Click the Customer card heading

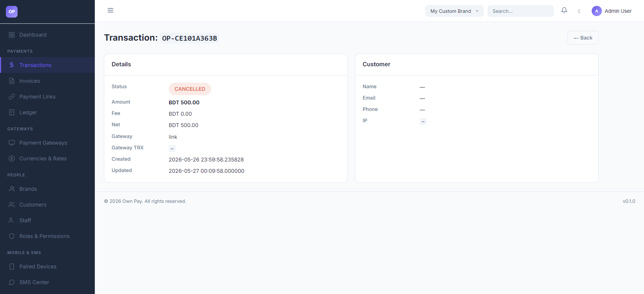pos(377,64)
